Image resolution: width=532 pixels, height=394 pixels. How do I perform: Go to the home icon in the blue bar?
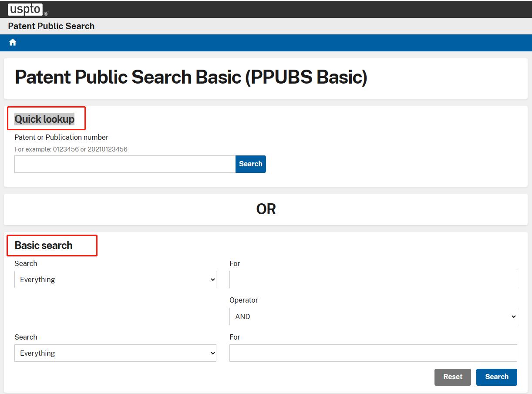[x=13, y=42]
